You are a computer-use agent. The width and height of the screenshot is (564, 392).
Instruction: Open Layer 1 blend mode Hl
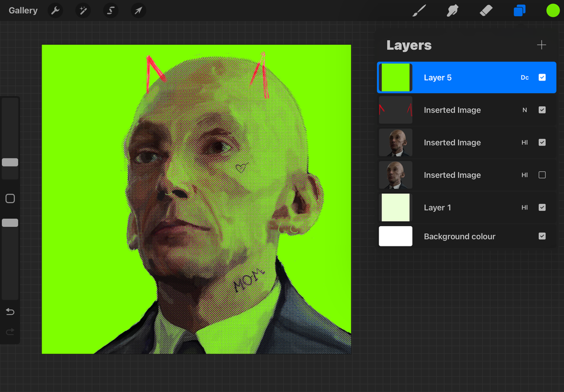point(525,207)
